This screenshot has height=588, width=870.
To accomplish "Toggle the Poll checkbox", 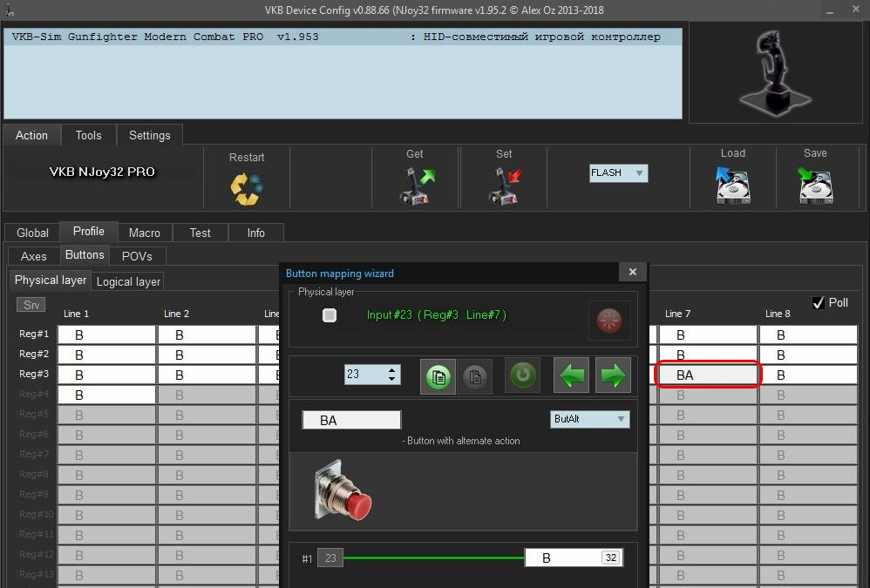I will 818,302.
